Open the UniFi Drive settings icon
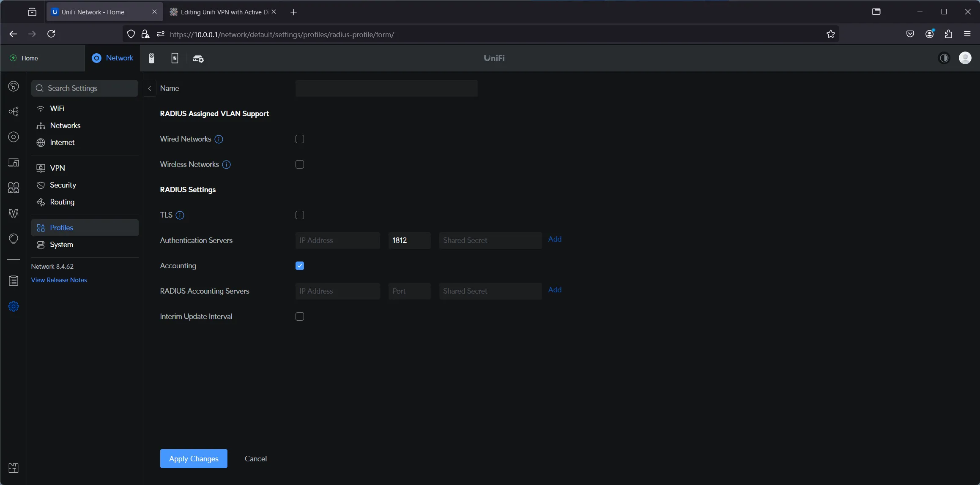 click(x=198, y=58)
